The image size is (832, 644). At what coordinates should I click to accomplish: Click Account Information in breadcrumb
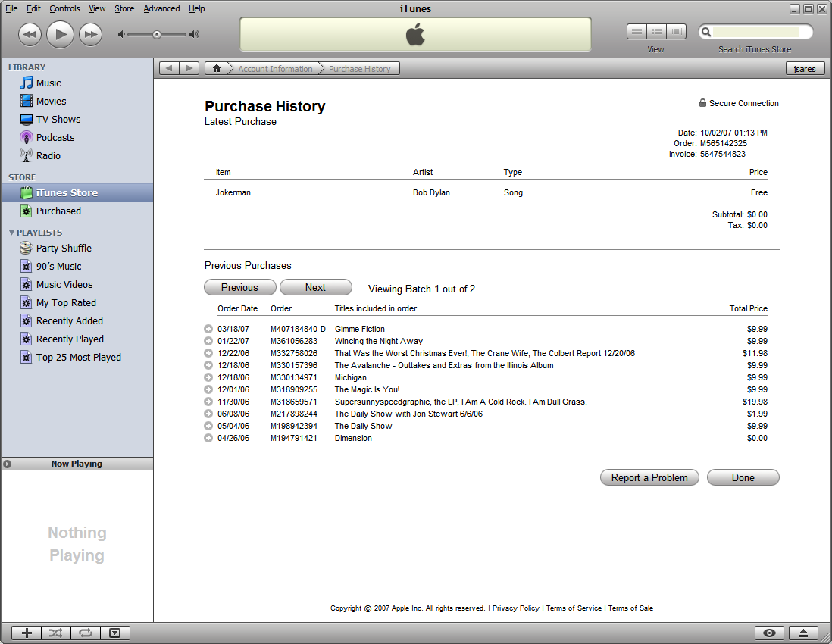(275, 69)
